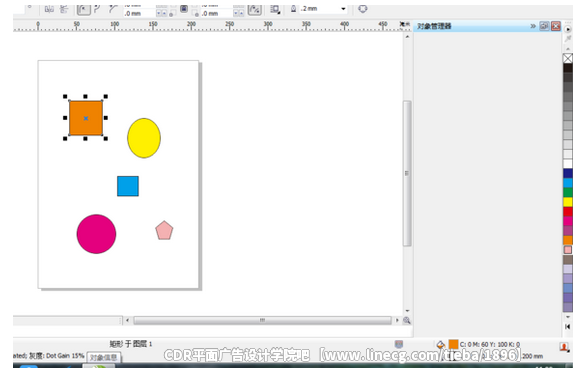This screenshot has width=579, height=374.
Task: Open the zoom navigator magnifier icon
Action: point(407,320)
